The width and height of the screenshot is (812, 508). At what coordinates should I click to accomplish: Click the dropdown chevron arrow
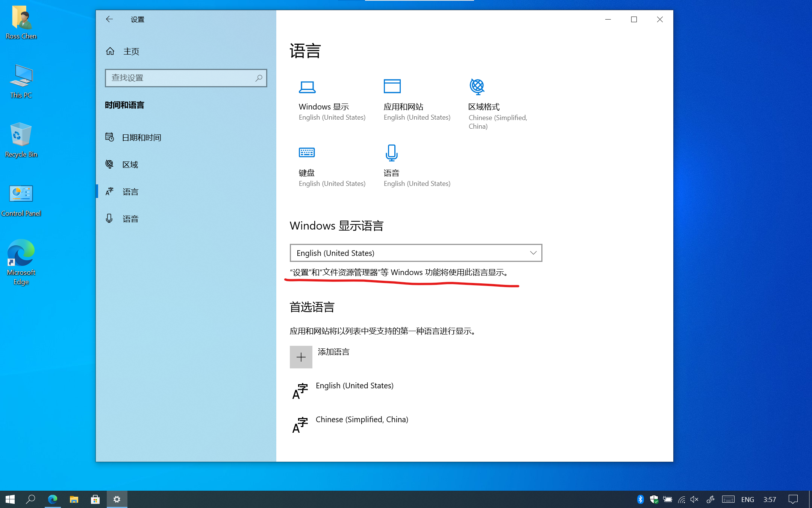tap(533, 253)
